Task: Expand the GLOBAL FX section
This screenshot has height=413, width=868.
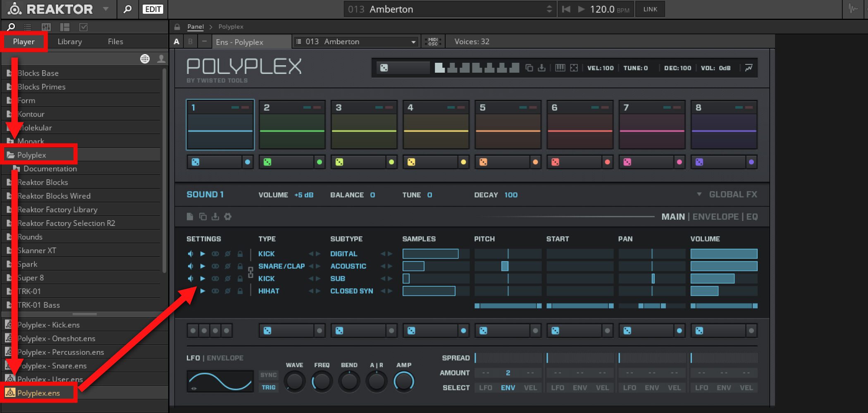Action: coord(727,195)
